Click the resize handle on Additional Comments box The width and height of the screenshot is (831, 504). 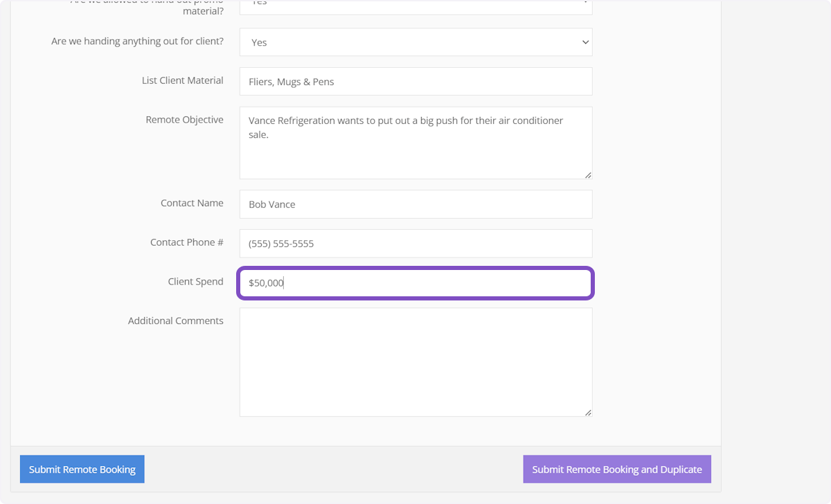(x=588, y=411)
